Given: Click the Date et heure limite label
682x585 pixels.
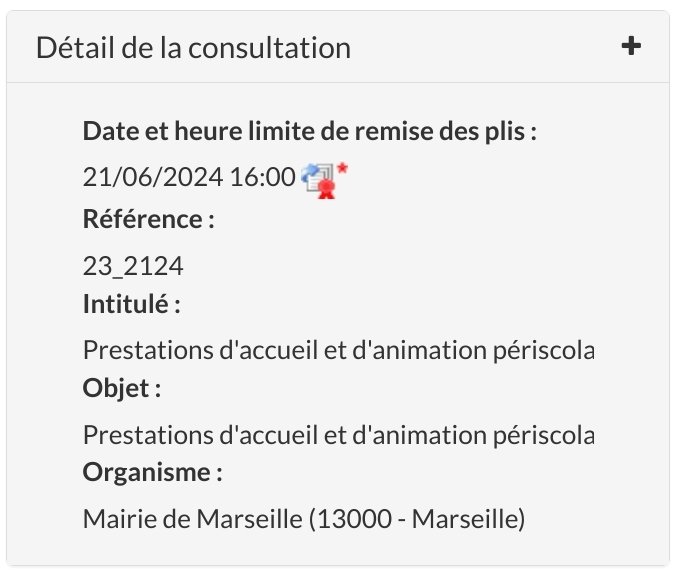Looking at the screenshot, I should pyautogui.click(x=310, y=131).
